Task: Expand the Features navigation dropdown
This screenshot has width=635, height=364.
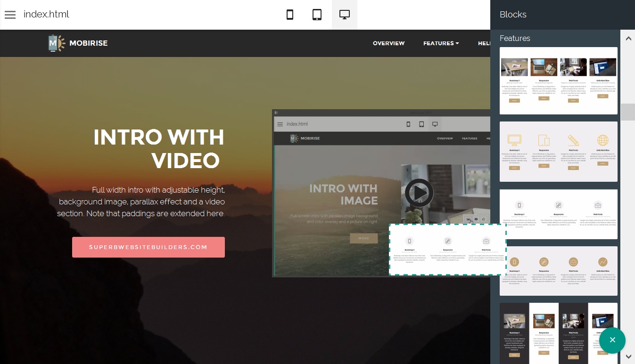Action: click(x=441, y=43)
